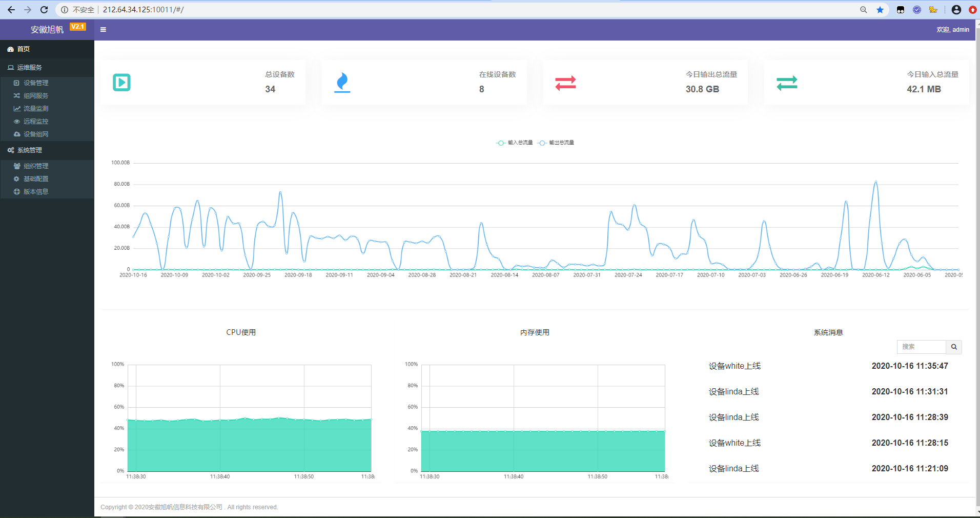Bookmark this page with the star icon
The width and height of the screenshot is (980, 518).
[880, 10]
